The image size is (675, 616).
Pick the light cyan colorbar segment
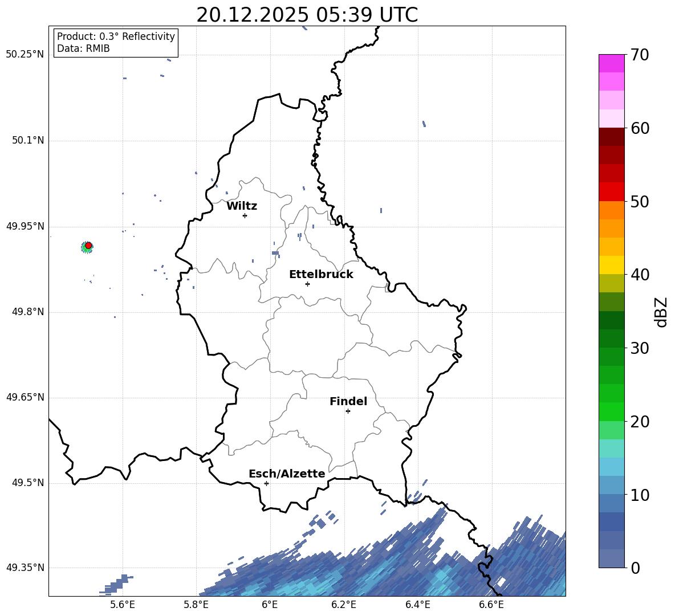point(611,448)
